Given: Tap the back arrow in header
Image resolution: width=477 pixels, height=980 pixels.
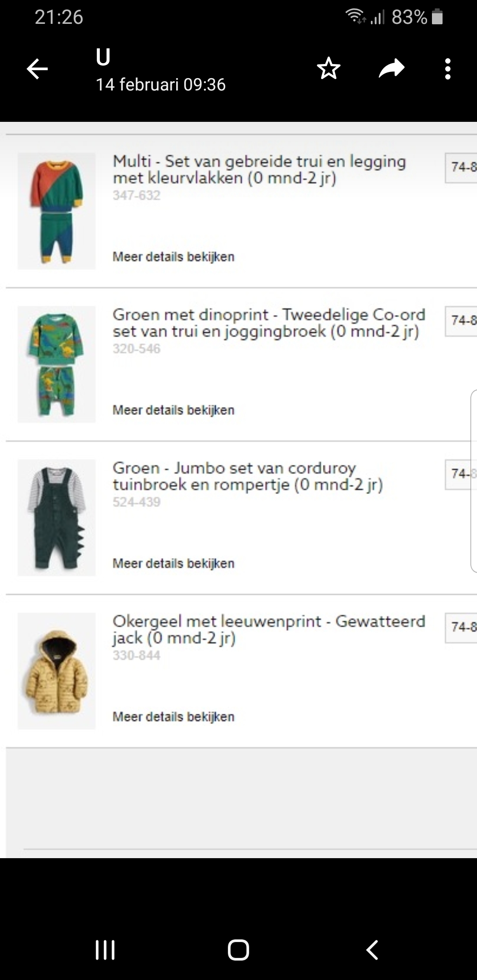Looking at the screenshot, I should [37, 69].
